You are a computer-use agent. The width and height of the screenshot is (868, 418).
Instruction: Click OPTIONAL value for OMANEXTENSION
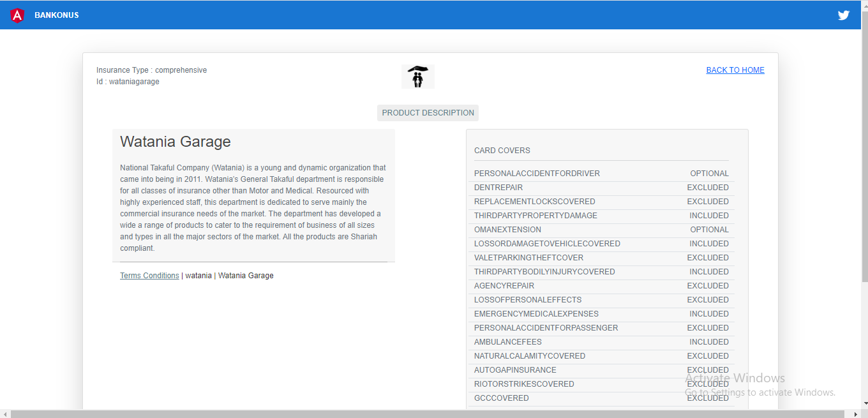tap(709, 230)
